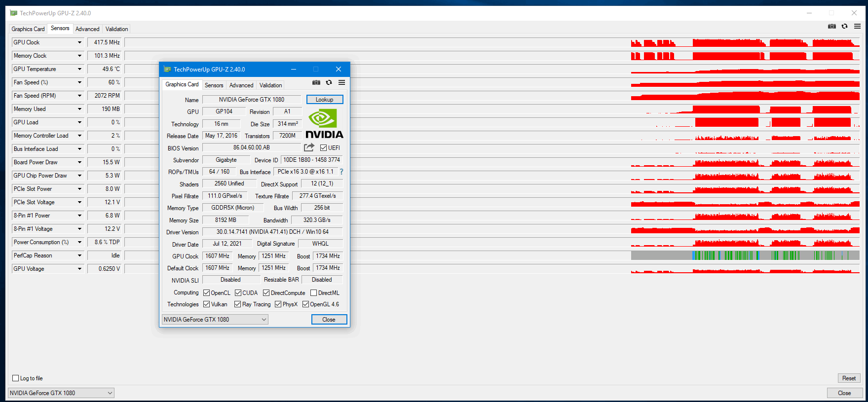868x402 pixels.
Task: Click Close button in background Sensors window
Action: point(844,393)
